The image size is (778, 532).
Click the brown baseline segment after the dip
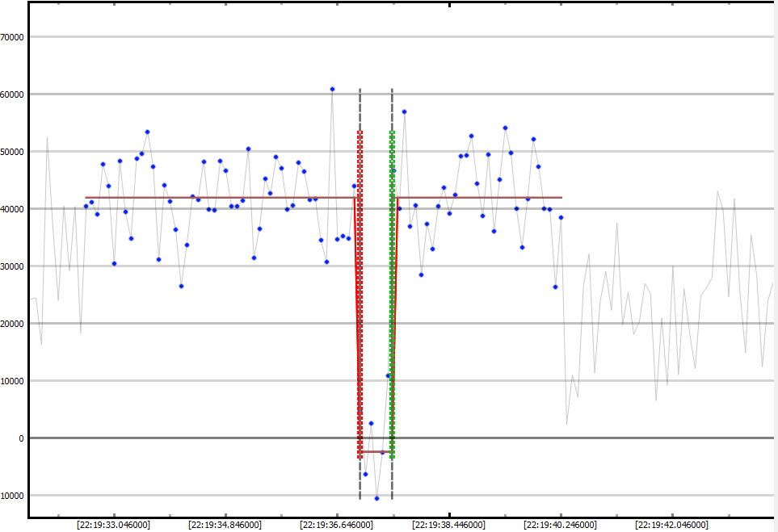tap(485, 198)
